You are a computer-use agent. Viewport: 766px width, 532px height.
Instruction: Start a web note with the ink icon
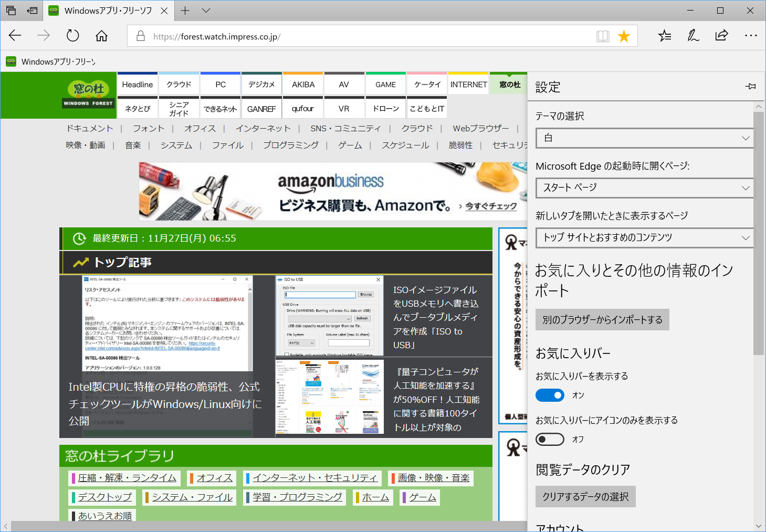coord(693,36)
